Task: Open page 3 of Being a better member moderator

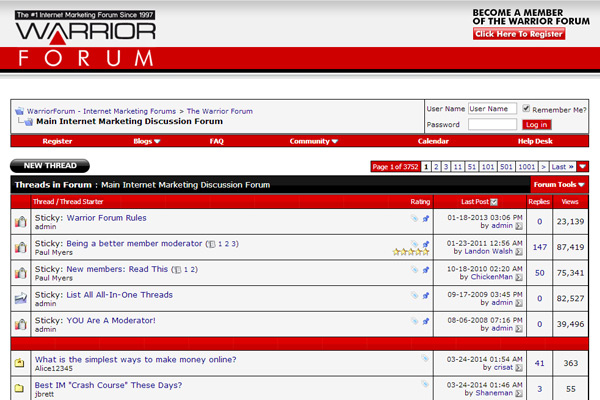Action: (x=233, y=244)
